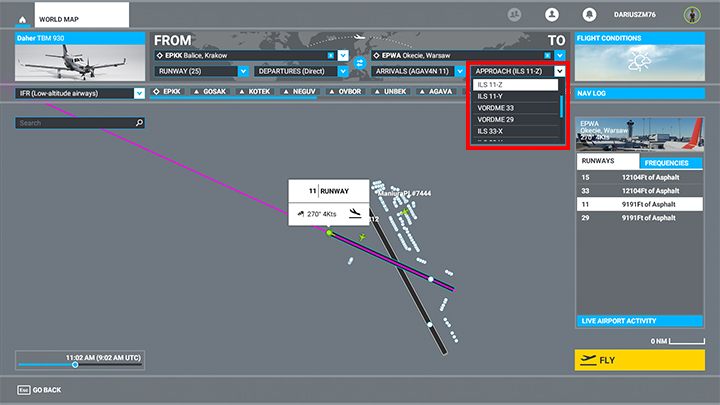Switch to the FREQUENCIES tab
The width and height of the screenshot is (720, 405).
pyautogui.click(x=672, y=162)
